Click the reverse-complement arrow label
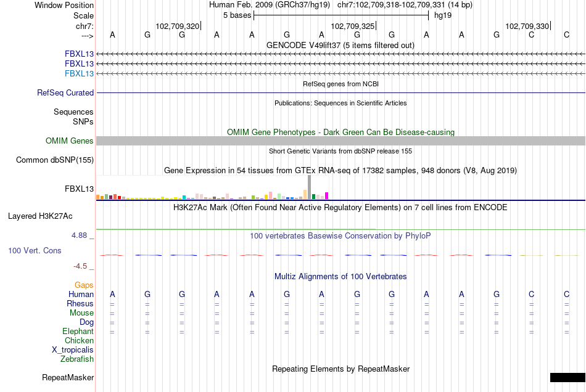The width and height of the screenshot is (586, 392). pos(87,36)
